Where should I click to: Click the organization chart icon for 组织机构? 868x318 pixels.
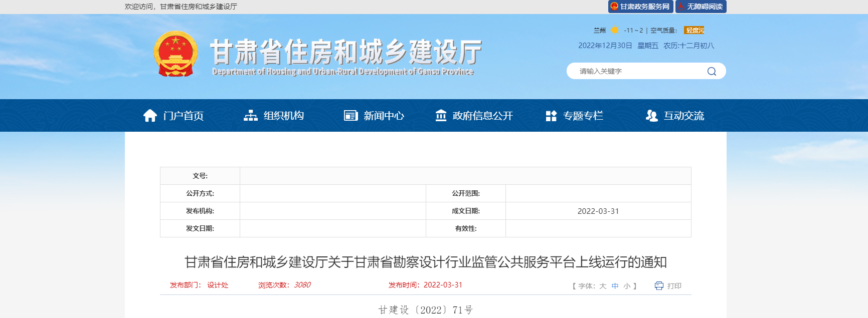(250, 116)
